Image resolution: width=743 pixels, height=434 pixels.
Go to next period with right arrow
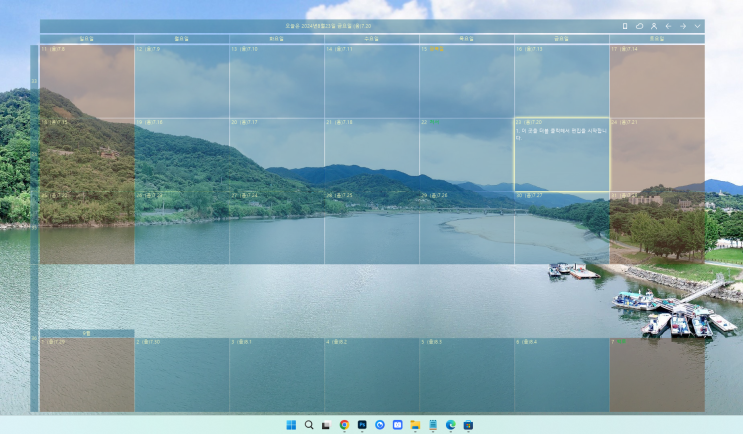pos(683,26)
